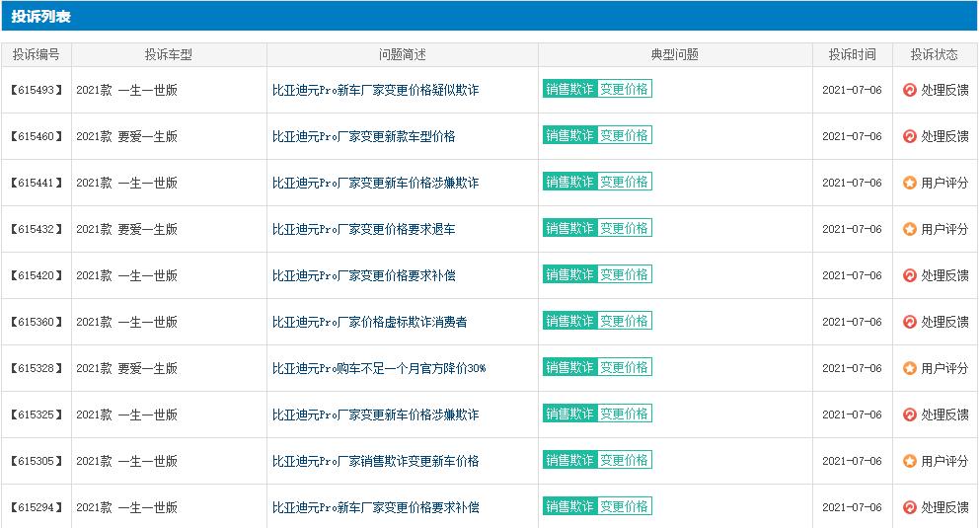This screenshot has width=980, height=528.
Task: Open complaint 比亚迪元Pro购车不足一个月官方降价30%
Action: (379, 369)
